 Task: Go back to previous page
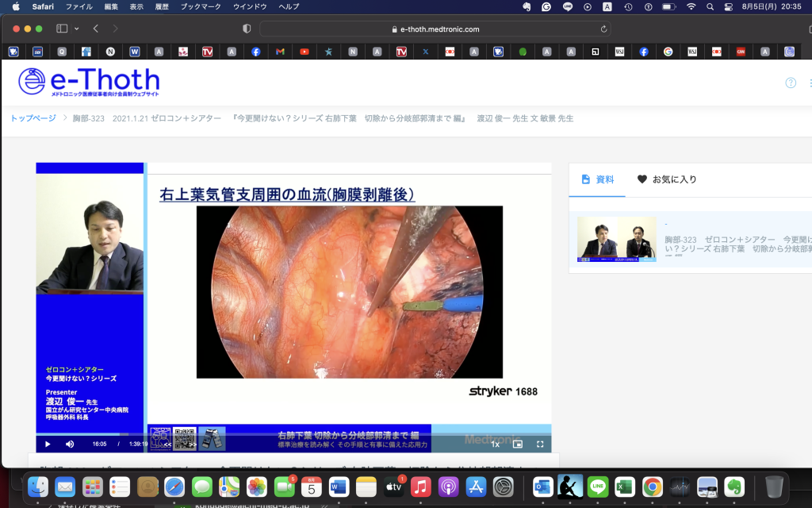point(96,29)
